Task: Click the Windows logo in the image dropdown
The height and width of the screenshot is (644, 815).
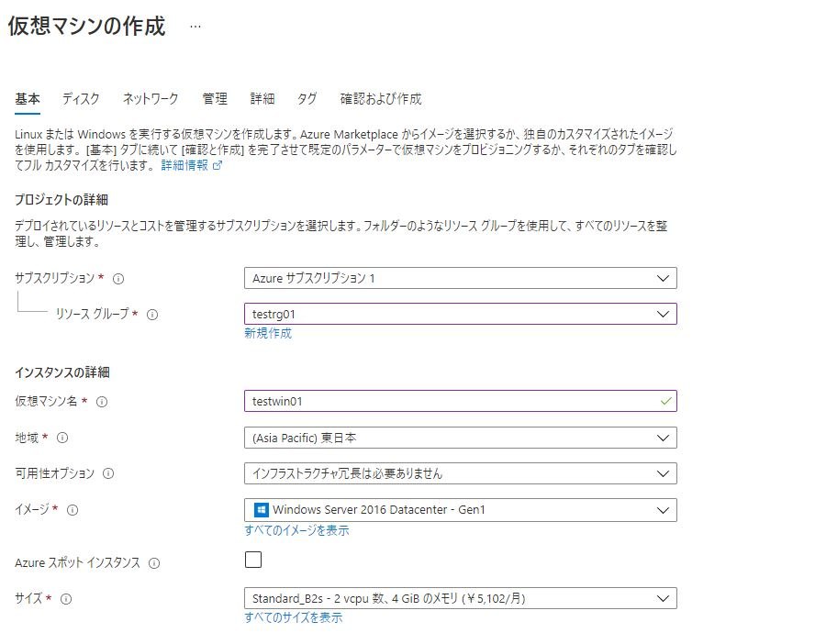Action: tap(261, 510)
